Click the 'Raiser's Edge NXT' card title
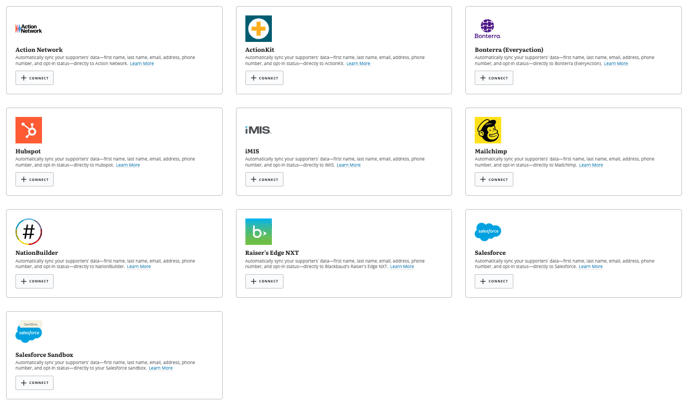Image resolution: width=688 pixels, height=406 pixels. [272, 253]
